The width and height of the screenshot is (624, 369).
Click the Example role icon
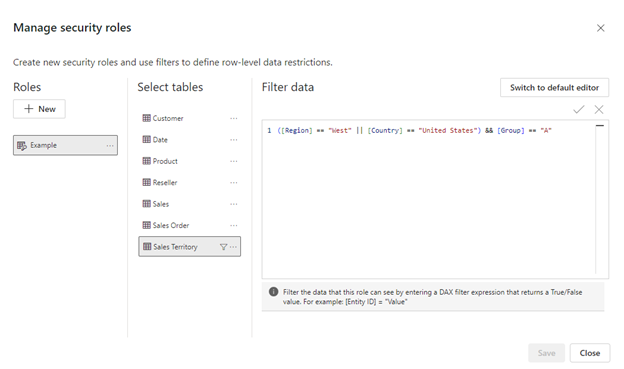pos(22,145)
